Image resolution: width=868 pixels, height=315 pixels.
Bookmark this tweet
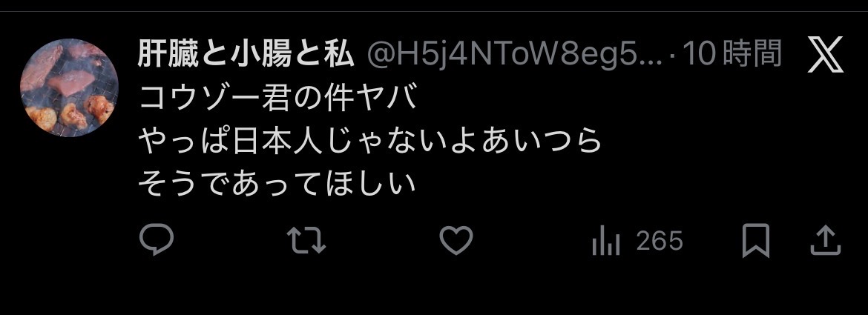[x=756, y=241]
